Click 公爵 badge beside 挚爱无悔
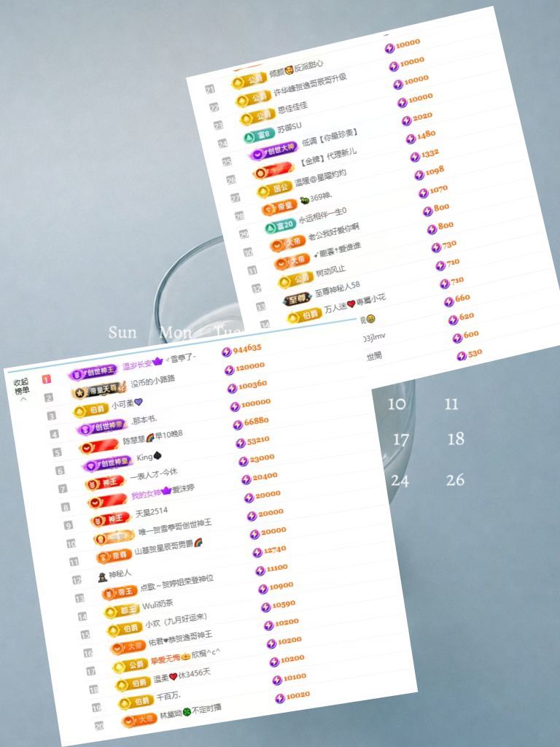The height and width of the screenshot is (747, 560). [x=131, y=665]
